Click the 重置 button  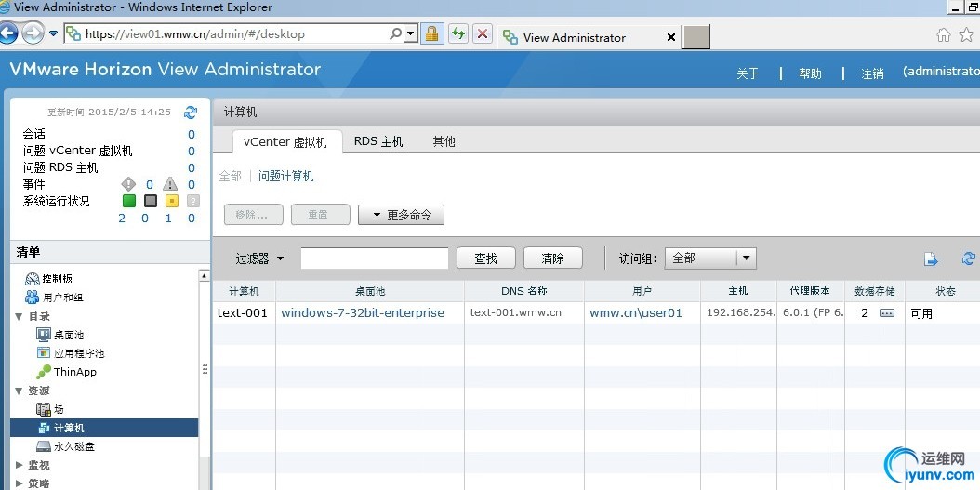(x=320, y=215)
